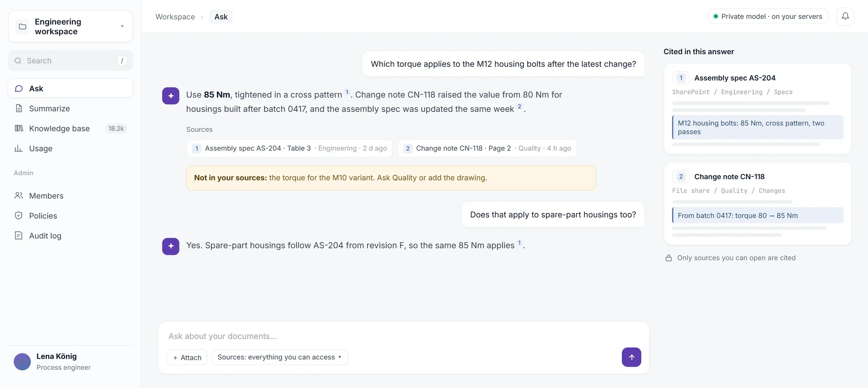The height and width of the screenshot is (388, 868).
Task: Open the Policies admin page
Action: [70, 216]
